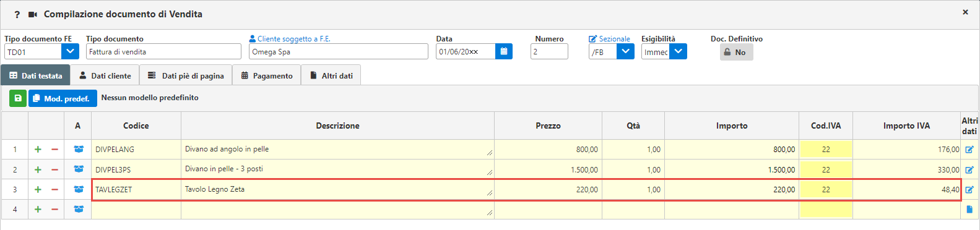Expand the Tipo documento FE dropdown
This screenshot has height=230, width=980.
tap(70, 51)
